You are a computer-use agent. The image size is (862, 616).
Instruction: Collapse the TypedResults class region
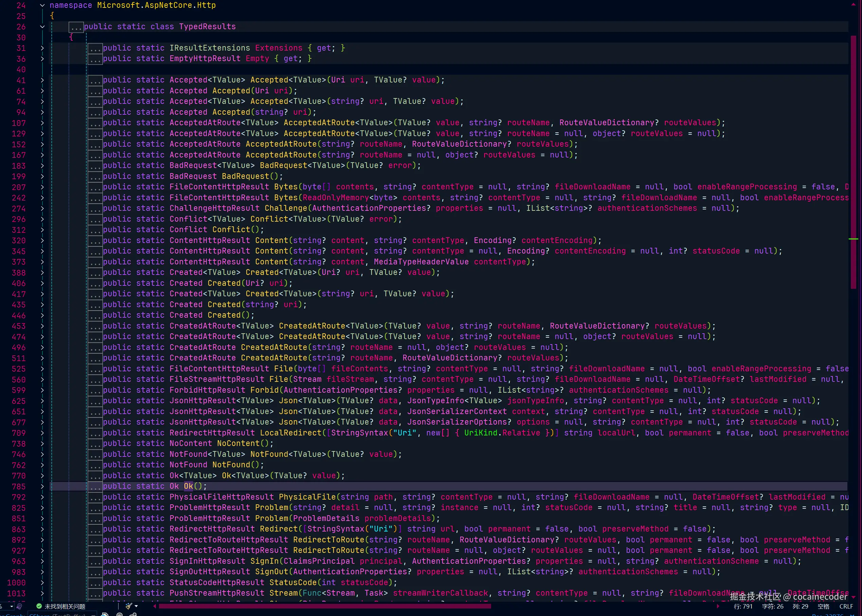[42, 26]
